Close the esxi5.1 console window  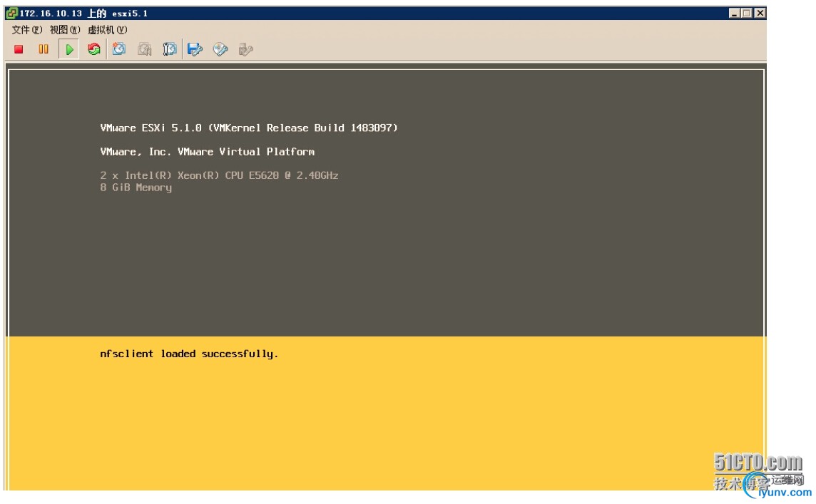point(760,13)
